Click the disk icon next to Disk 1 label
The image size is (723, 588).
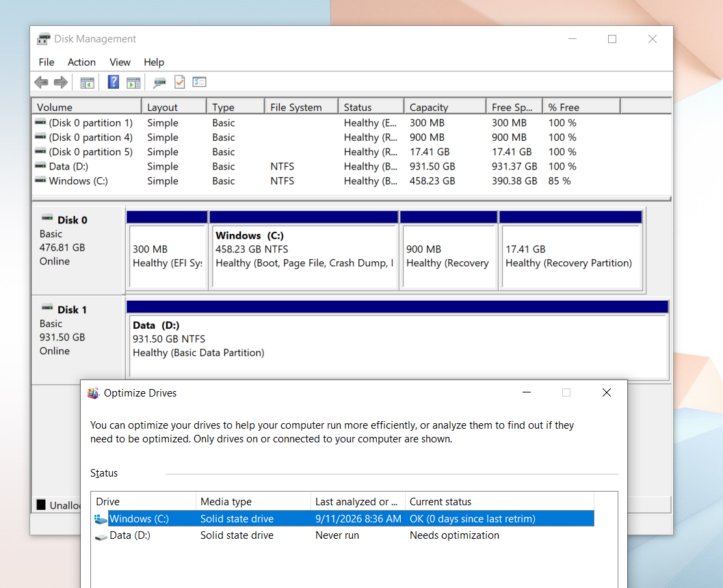[x=47, y=308]
